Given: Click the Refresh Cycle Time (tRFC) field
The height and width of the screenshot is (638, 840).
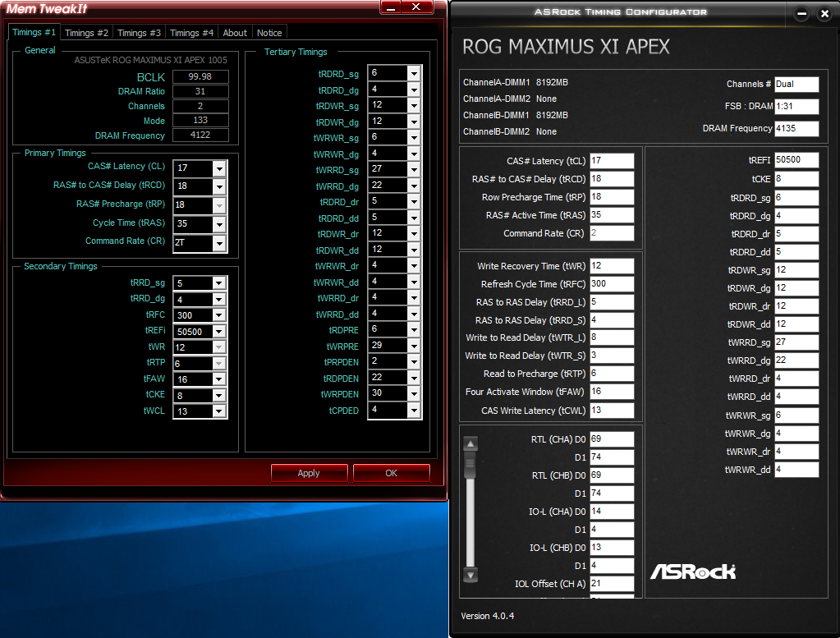Looking at the screenshot, I should [x=612, y=284].
